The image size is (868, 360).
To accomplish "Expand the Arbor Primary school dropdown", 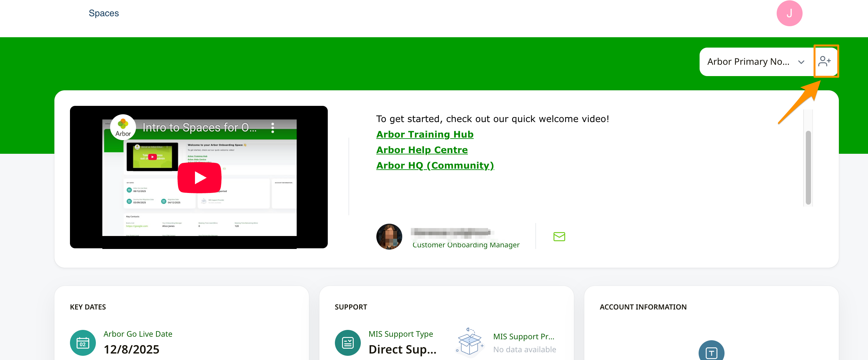I will coord(748,62).
